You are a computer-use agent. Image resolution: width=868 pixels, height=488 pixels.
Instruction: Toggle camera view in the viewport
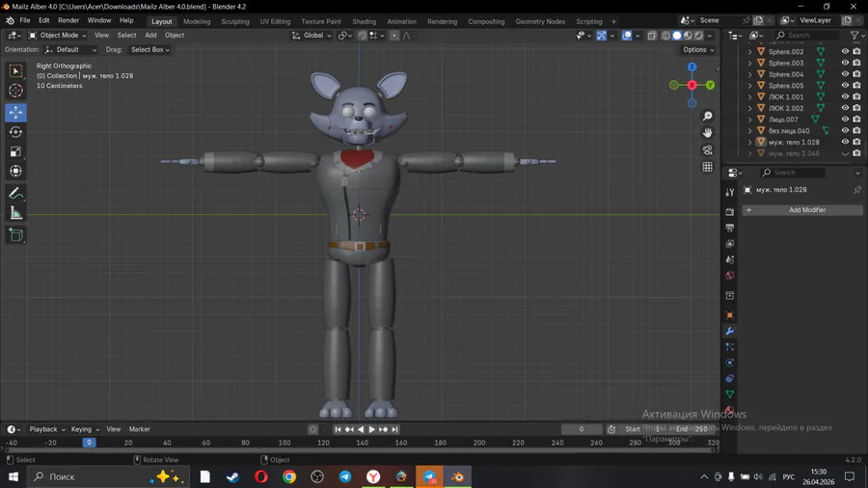point(707,150)
